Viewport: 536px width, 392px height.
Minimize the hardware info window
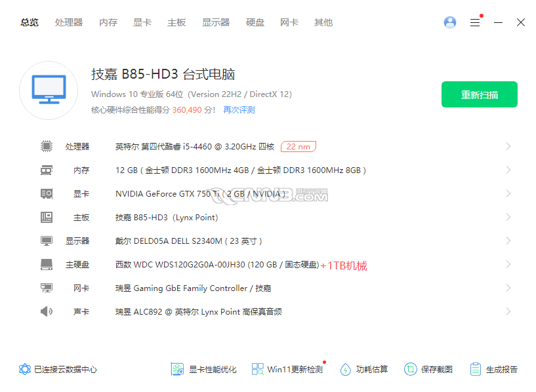tap(498, 22)
